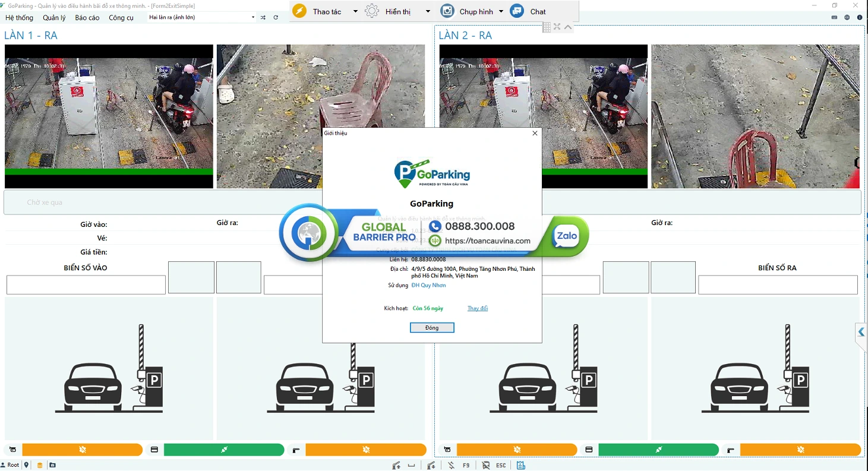Click the Thao tác toolbar label
This screenshot has width=868, height=471.
pos(327,12)
